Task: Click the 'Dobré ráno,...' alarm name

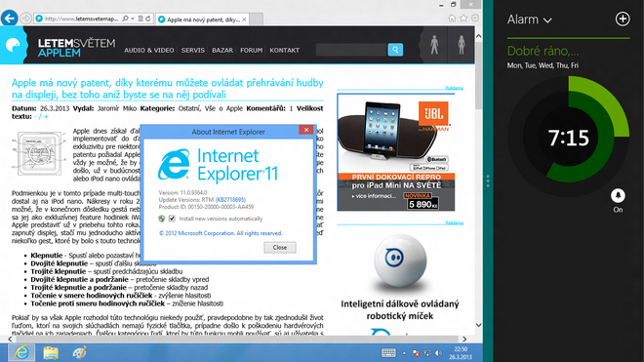Action: pos(543,51)
